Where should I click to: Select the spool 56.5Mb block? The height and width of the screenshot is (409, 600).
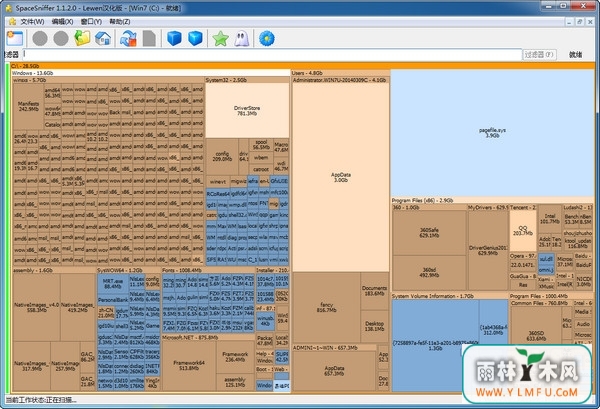pos(261,145)
